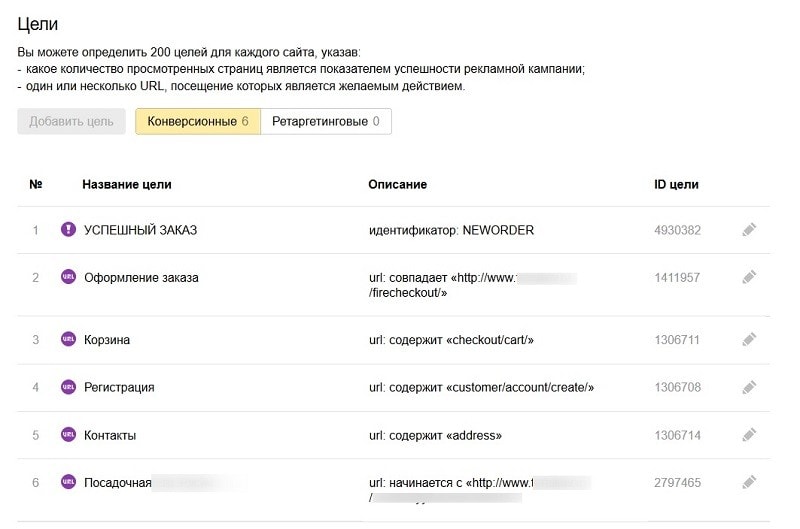Edit the Контакты goal with pencil icon

[749, 435]
